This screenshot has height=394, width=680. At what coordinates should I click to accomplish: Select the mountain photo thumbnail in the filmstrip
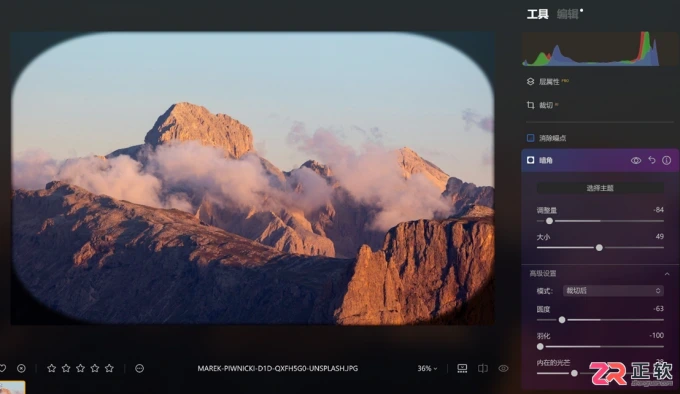point(12,387)
